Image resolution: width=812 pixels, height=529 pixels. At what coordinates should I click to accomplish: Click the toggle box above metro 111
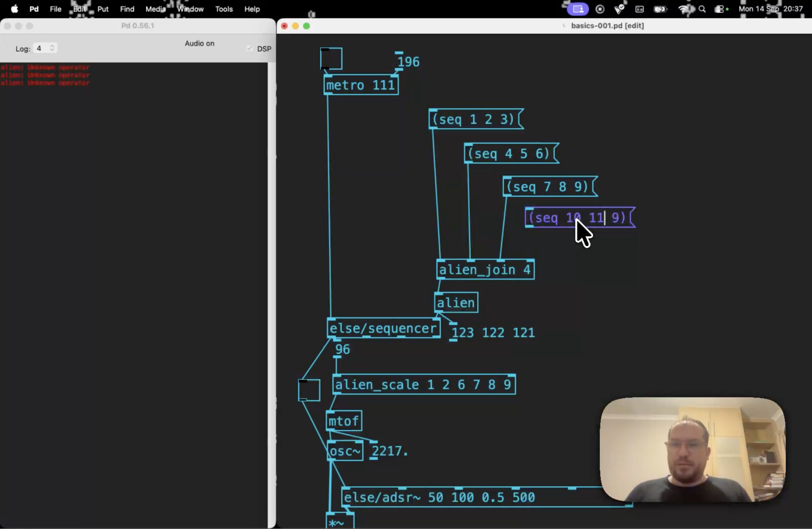[331, 59]
